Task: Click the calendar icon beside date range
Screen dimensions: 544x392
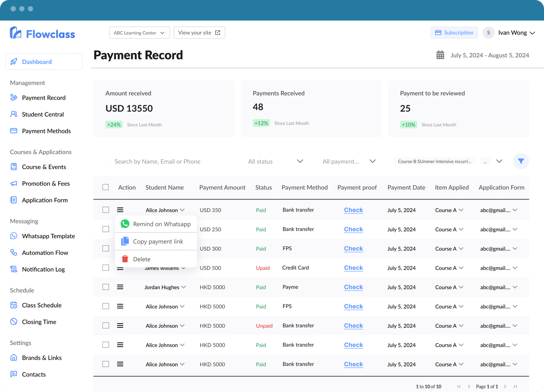Action: coord(440,55)
